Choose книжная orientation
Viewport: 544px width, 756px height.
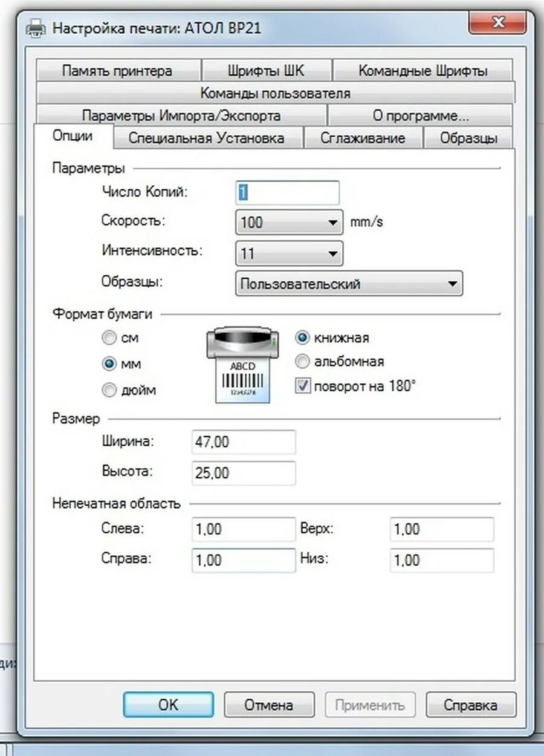coord(302,337)
